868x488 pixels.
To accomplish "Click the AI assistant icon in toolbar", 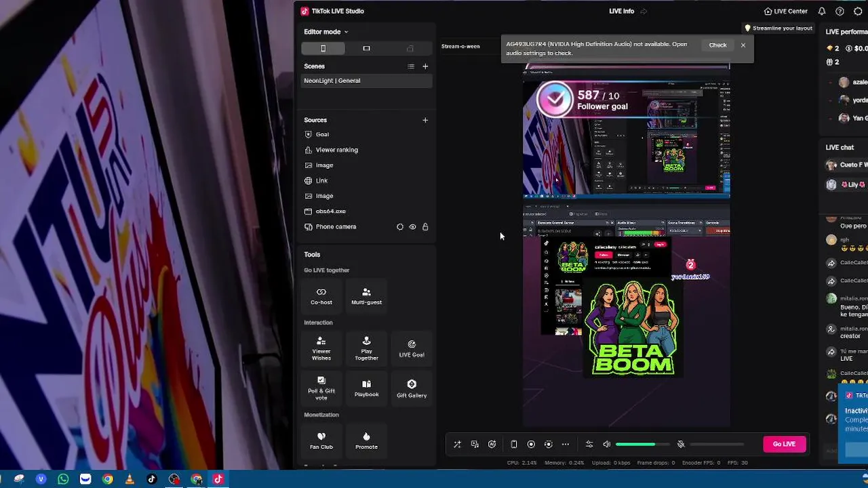I will [492, 445].
